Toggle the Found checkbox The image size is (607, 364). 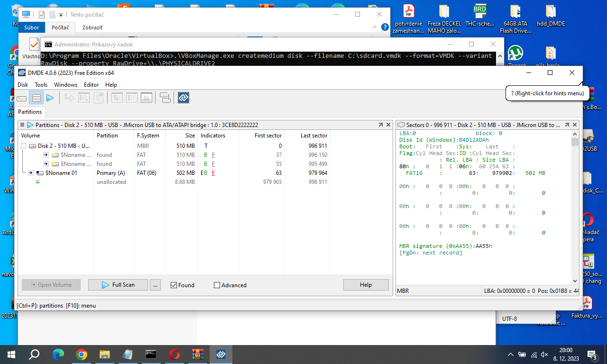click(x=174, y=285)
